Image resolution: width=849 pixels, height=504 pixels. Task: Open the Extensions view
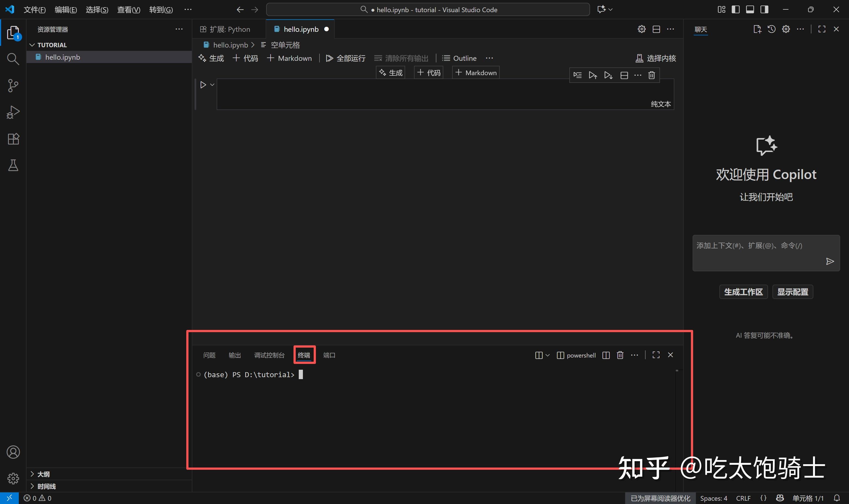(13, 138)
